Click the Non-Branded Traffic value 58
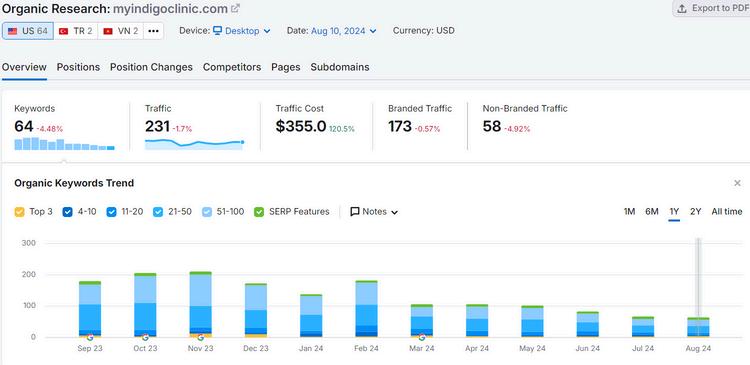The image size is (750, 365). [x=492, y=127]
